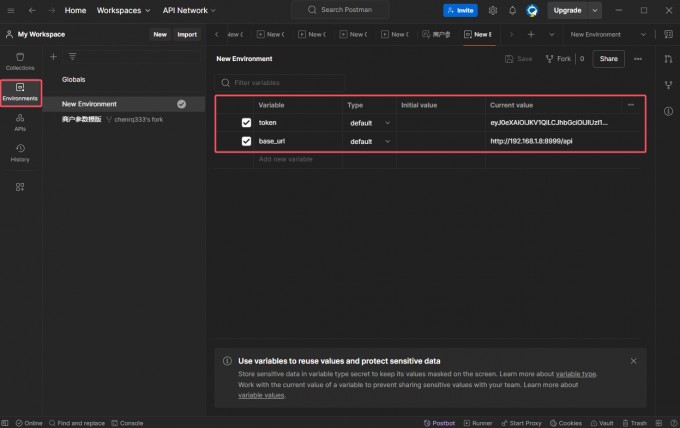Dismiss the variables info banner
The image size is (680, 428).
(633, 361)
